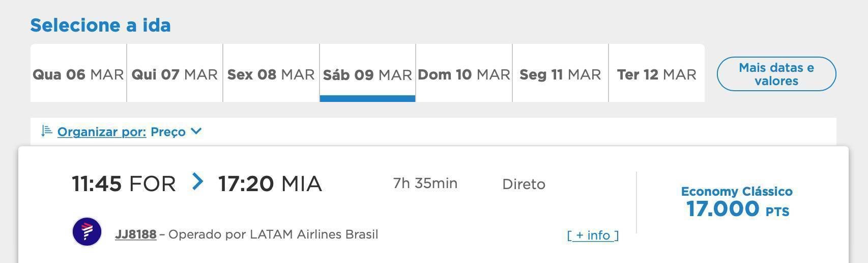The image size is (868, 263).
Task: Open the Organizar por sorting options
Action: click(102, 132)
